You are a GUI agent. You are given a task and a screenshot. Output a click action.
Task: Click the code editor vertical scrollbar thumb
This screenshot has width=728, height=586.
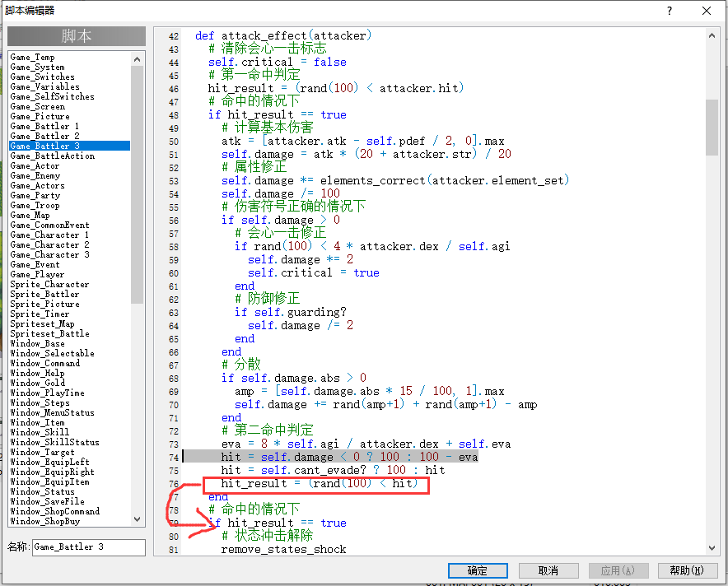[712, 127]
